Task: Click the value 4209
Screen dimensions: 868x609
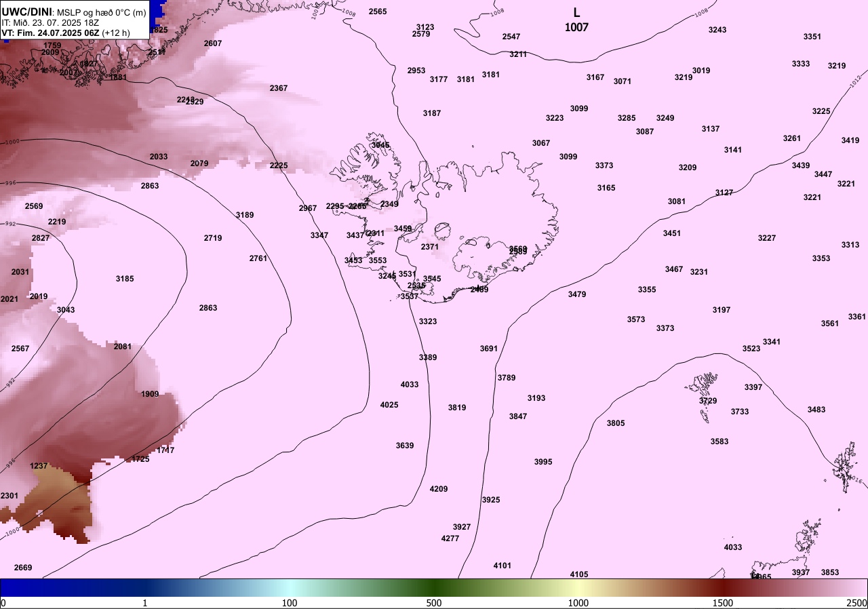Action: [x=439, y=489]
